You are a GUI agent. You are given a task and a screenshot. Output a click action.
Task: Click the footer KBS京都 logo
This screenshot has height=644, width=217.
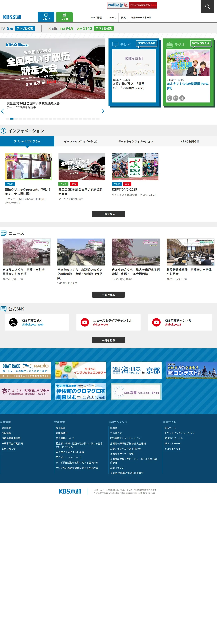70,491
